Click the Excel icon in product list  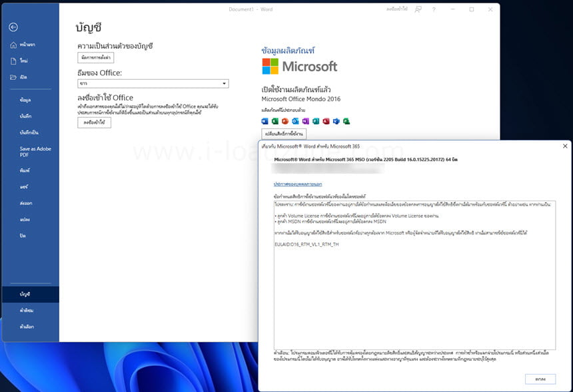275,121
